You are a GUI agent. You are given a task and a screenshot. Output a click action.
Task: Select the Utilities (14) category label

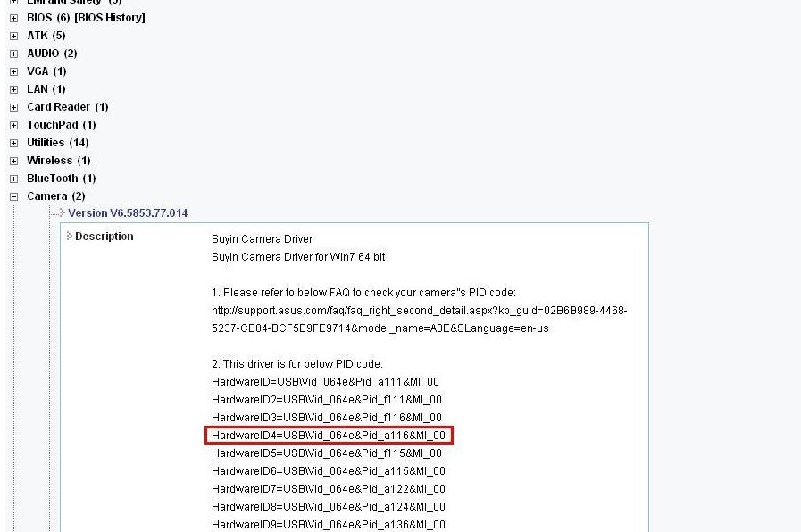[57, 143]
